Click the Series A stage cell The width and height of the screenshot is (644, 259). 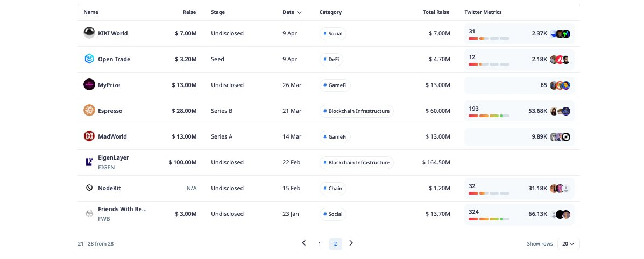(222, 136)
